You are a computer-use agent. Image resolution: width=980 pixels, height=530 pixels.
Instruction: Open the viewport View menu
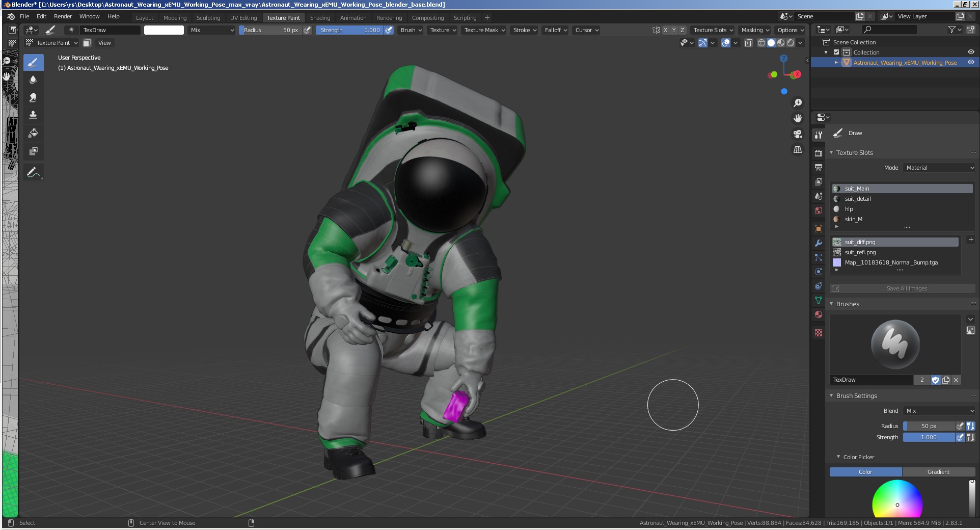pos(104,43)
